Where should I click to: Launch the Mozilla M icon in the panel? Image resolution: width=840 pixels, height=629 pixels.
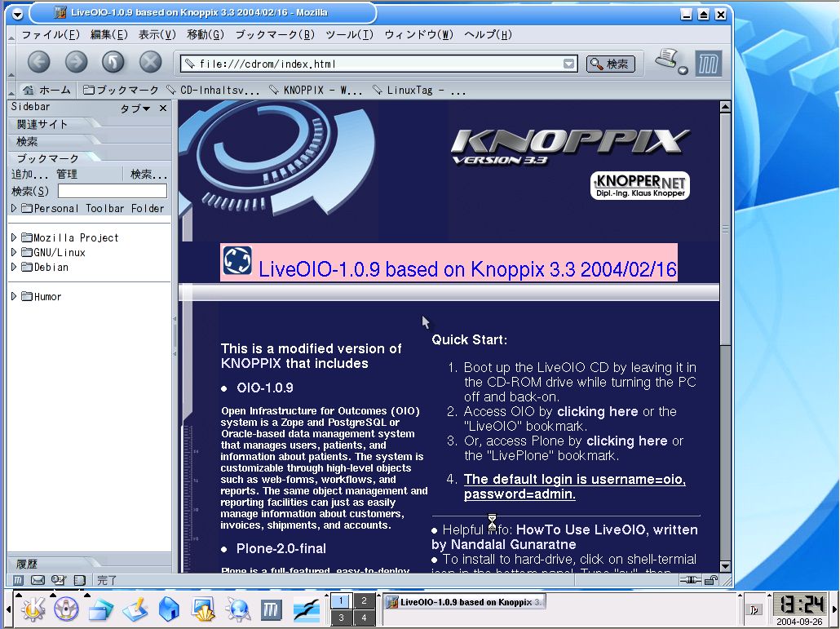(x=272, y=609)
